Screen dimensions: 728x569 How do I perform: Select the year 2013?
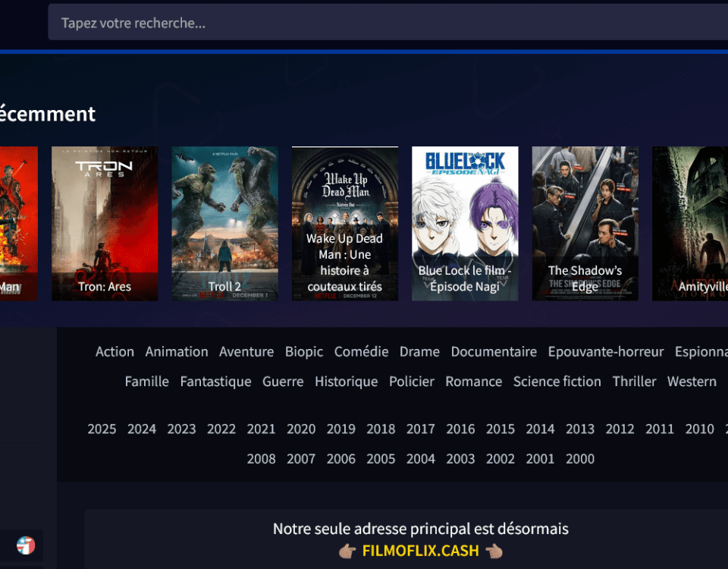click(x=580, y=429)
